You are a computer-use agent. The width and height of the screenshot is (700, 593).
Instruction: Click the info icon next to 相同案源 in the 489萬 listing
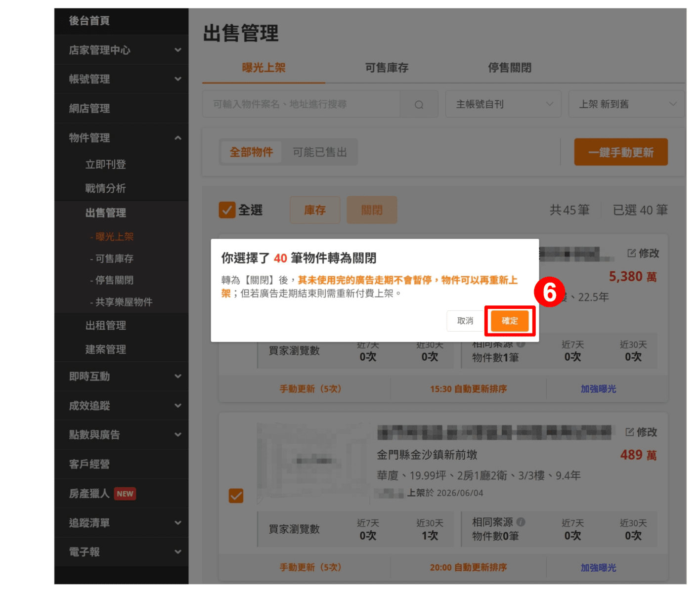[x=521, y=522]
